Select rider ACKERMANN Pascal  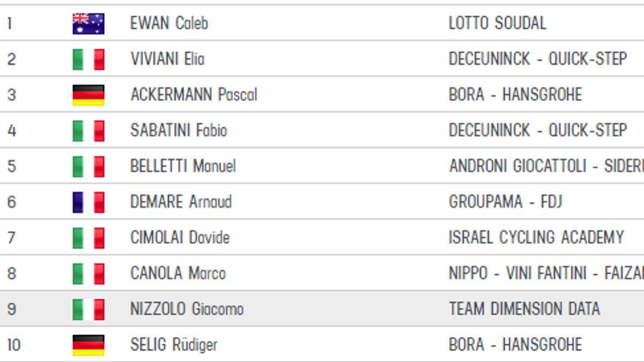pos(194,95)
